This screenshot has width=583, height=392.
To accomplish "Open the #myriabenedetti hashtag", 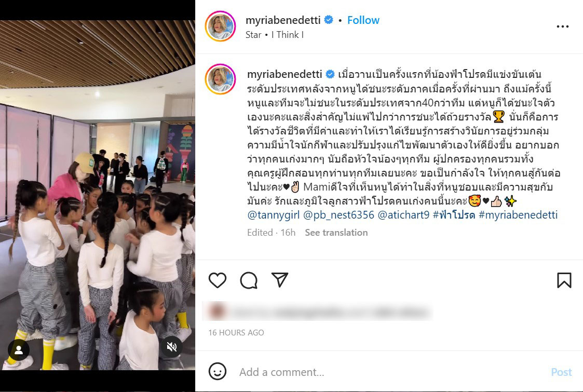I will (x=518, y=215).
